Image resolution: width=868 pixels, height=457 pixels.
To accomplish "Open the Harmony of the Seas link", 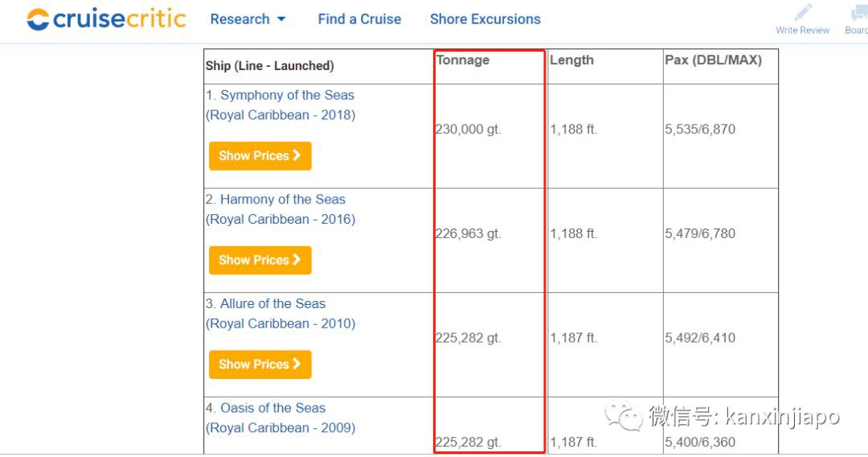I will pos(282,200).
